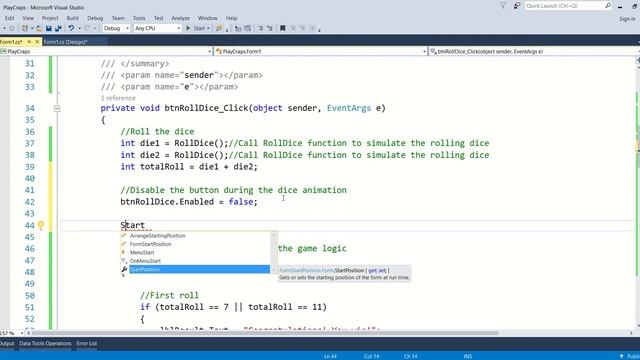
Task: Click the wrench icon next to StartPosition
Action: 124,269
